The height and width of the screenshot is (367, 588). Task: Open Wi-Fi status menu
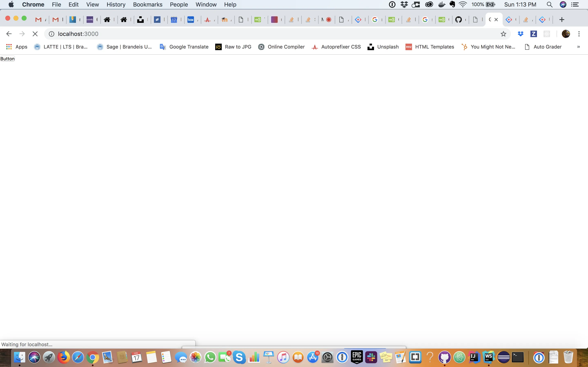click(x=463, y=5)
